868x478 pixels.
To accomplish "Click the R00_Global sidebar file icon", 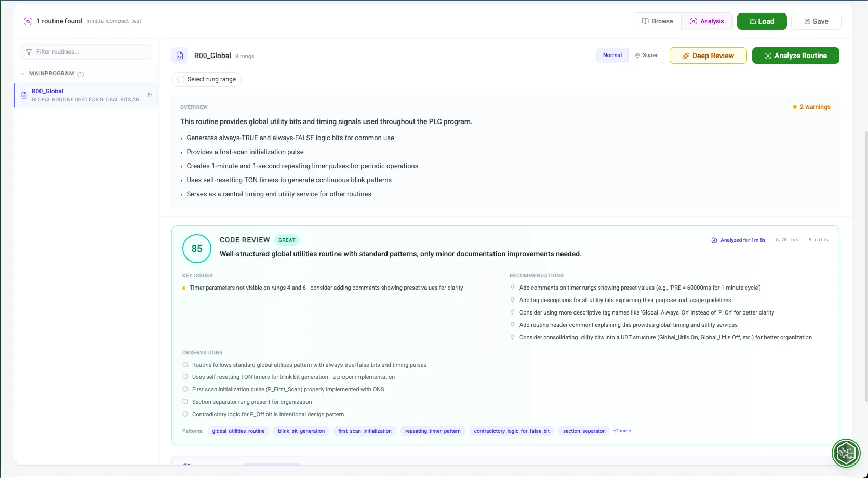I will click(x=24, y=95).
